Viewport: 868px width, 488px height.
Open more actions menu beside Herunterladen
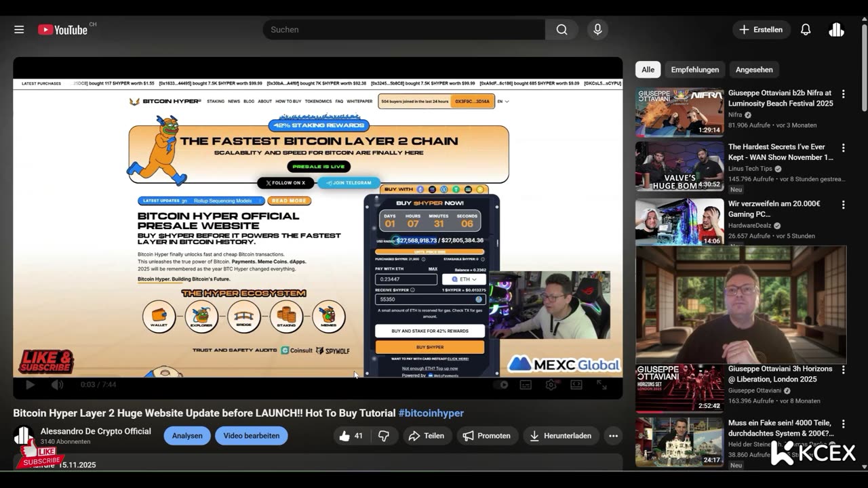613,436
